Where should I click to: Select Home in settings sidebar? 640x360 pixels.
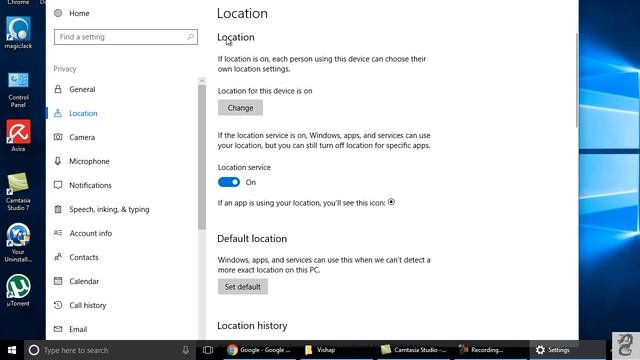pos(79,13)
